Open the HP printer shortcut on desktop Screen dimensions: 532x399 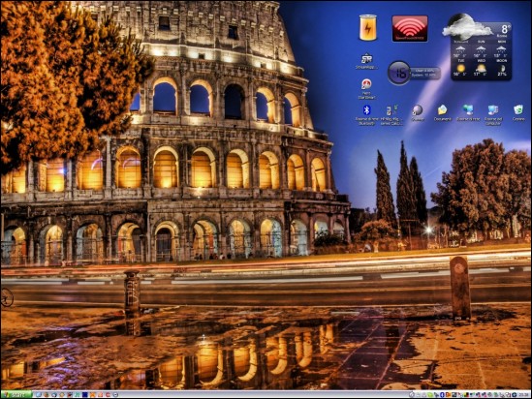point(391,115)
